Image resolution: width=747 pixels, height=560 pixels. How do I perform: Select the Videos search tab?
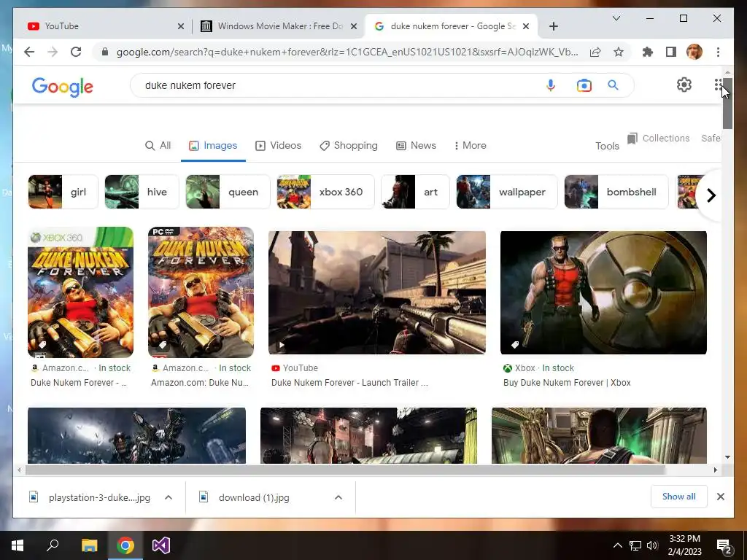point(278,145)
